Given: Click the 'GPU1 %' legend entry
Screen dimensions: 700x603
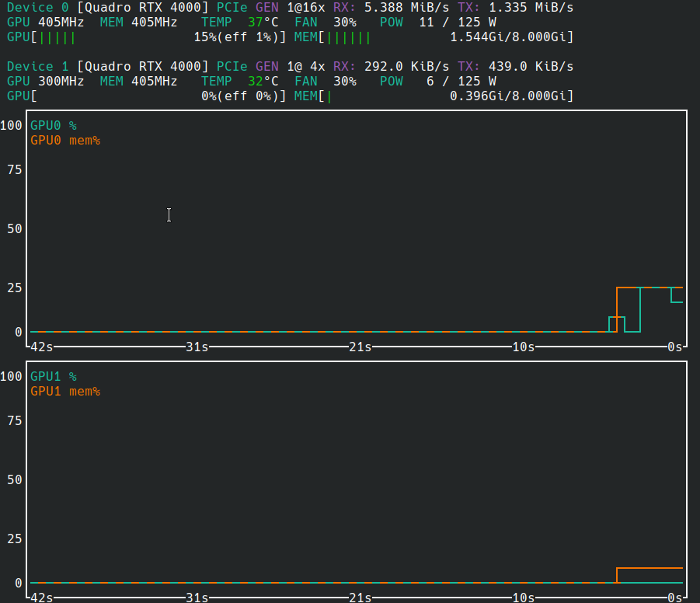Looking at the screenshot, I should (x=53, y=377).
